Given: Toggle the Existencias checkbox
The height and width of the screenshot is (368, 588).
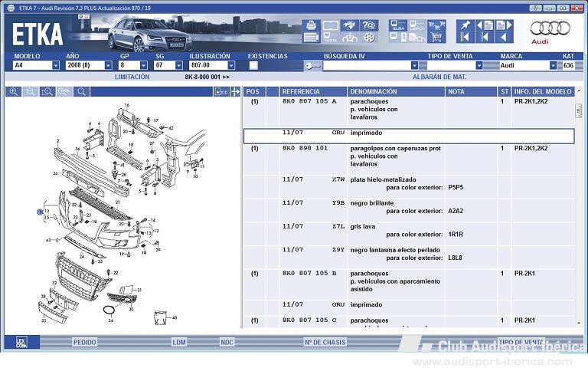Looking at the screenshot, I should [253, 66].
